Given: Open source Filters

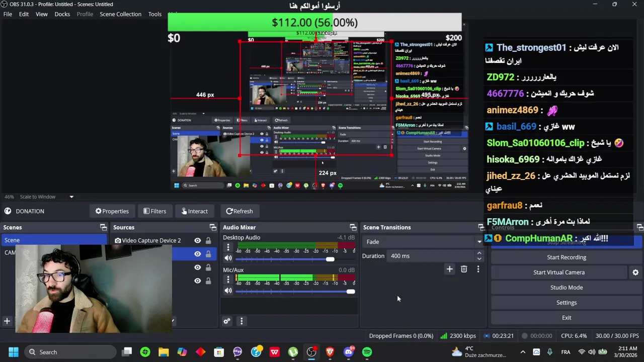Looking at the screenshot, I should click(154, 211).
